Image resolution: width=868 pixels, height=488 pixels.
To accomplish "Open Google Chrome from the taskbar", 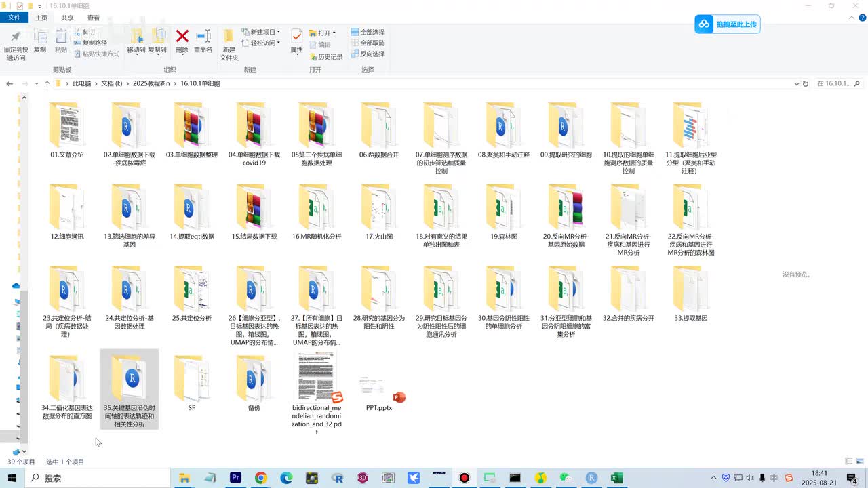I will tap(261, 478).
